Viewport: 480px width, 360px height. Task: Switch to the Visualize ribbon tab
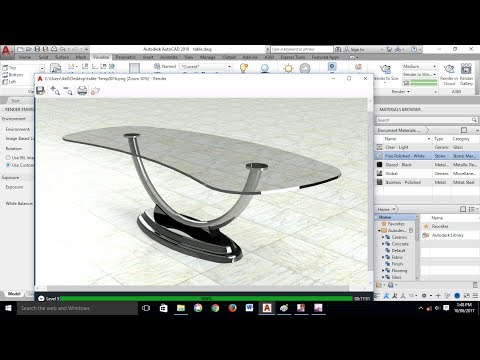[x=101, y=57]
